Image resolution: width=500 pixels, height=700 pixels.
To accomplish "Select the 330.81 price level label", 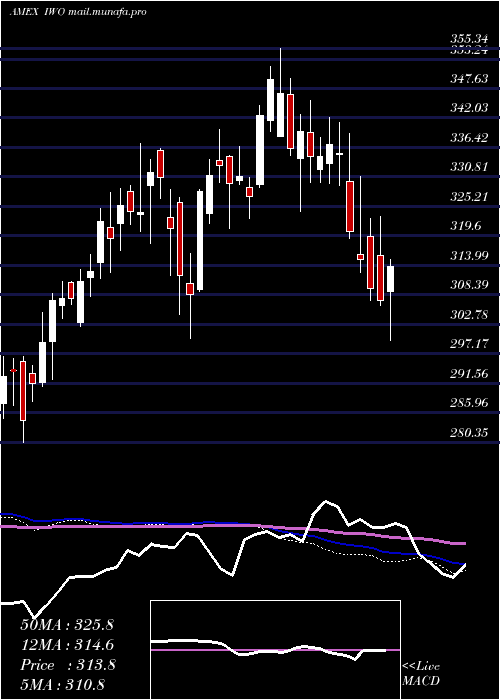I will click(469, 167).
